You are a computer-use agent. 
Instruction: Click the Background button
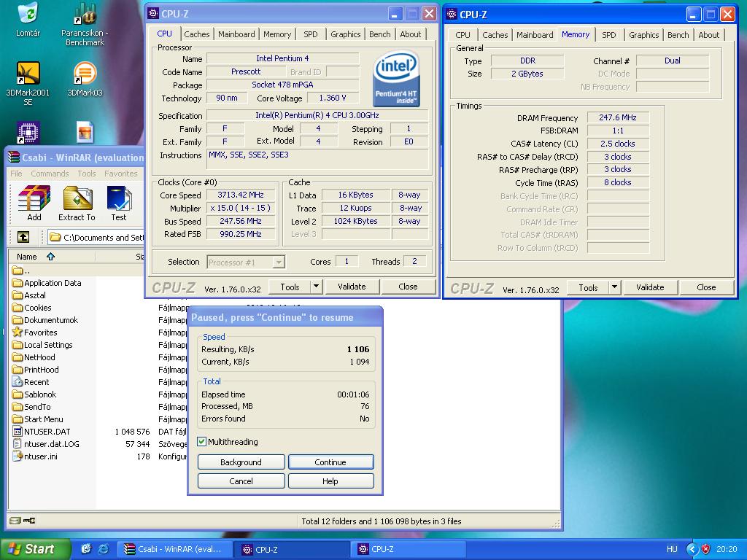(x=241, y=462)
